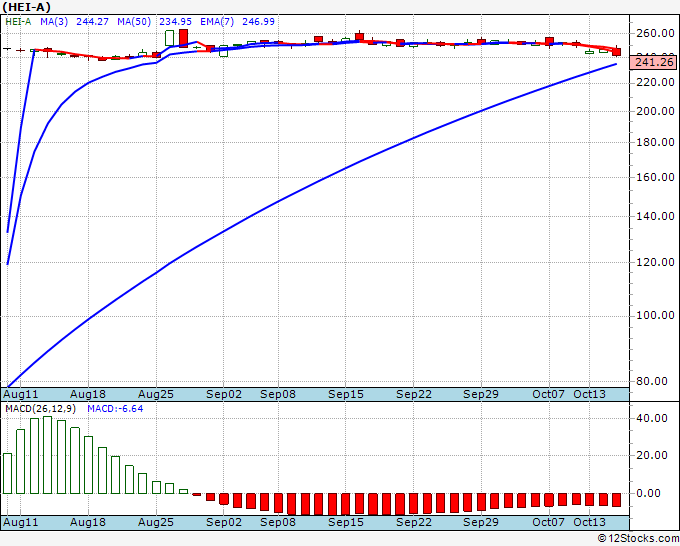Click the tallest green MACD histogram bar
This screenshot has height=546, width=680.
point(48,455)
